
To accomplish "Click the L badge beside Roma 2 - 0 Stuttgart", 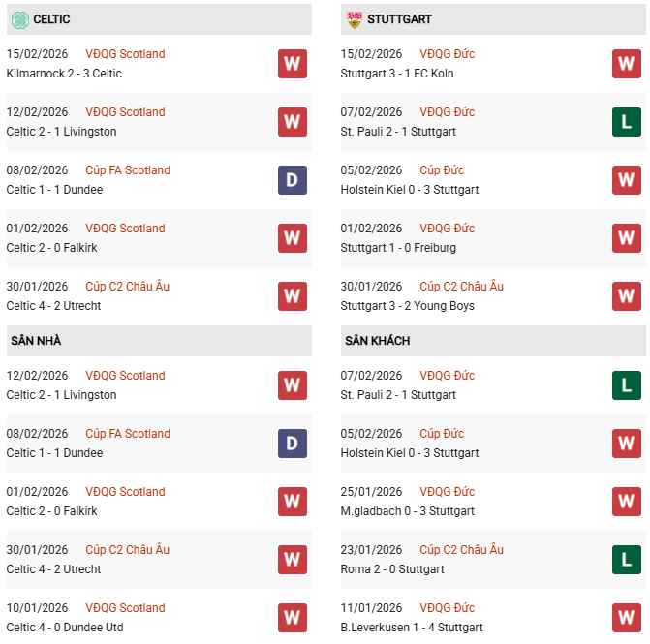I will pyautogui.click(x=626, y=560).
